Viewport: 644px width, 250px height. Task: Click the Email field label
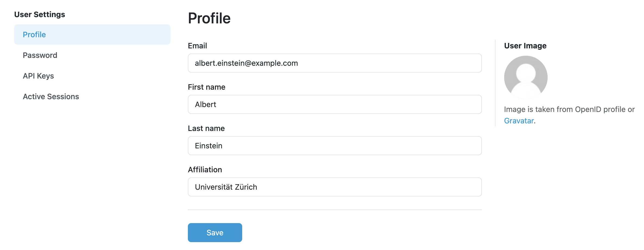point(197,46)
